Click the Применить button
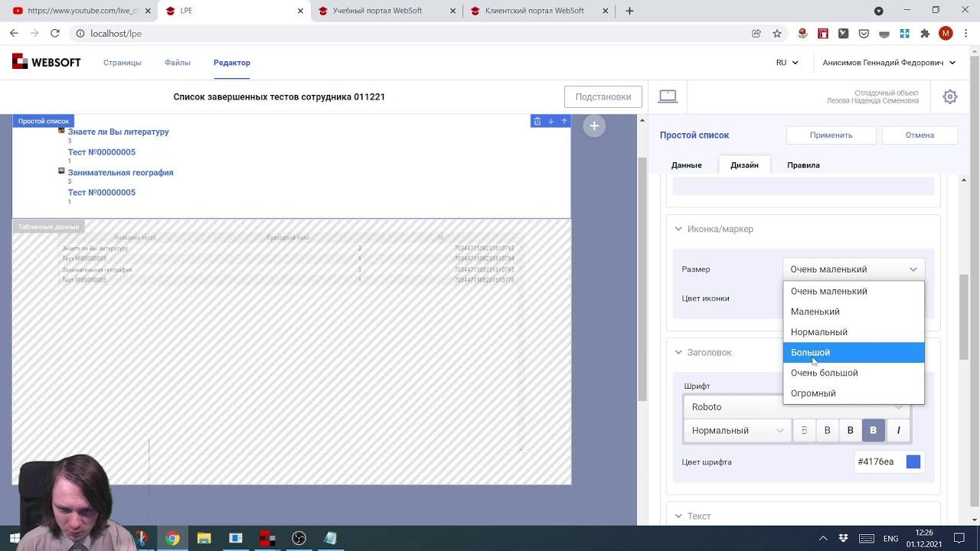This screenshot has height=551, width=980. (831, 135)
